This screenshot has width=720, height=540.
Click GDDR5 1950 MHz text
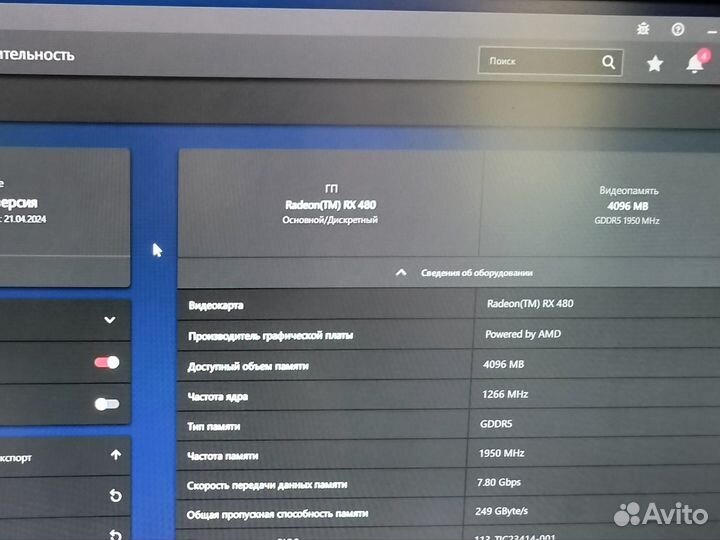pyautogui.click(x=627, y=221)
